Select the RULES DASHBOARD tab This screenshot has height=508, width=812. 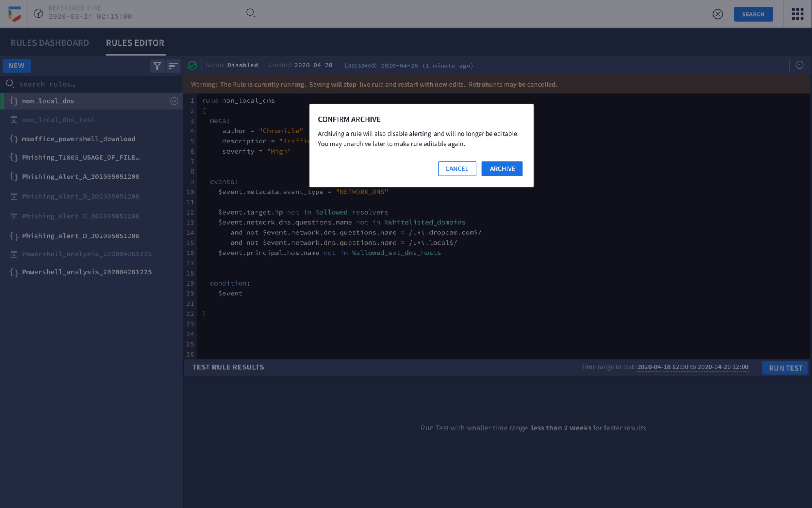coord(50,42)
